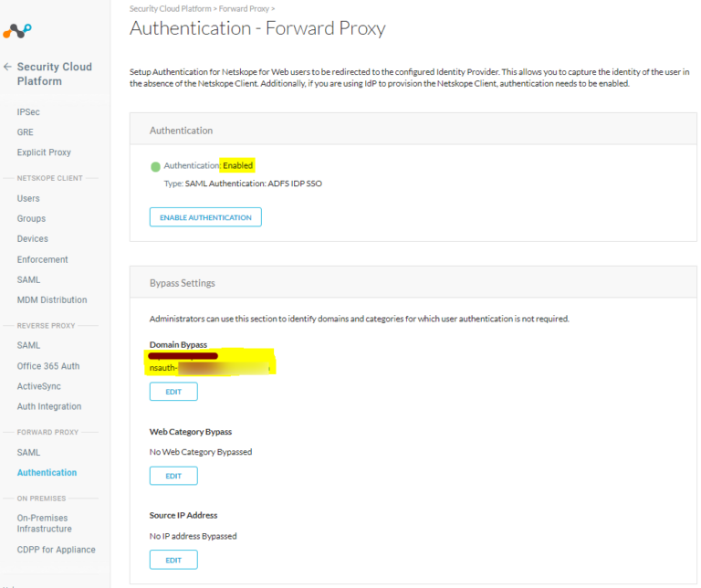Select the Authentication item in Forward Proxy
This screenshot has width=701, height=588.
click(47, 472)
